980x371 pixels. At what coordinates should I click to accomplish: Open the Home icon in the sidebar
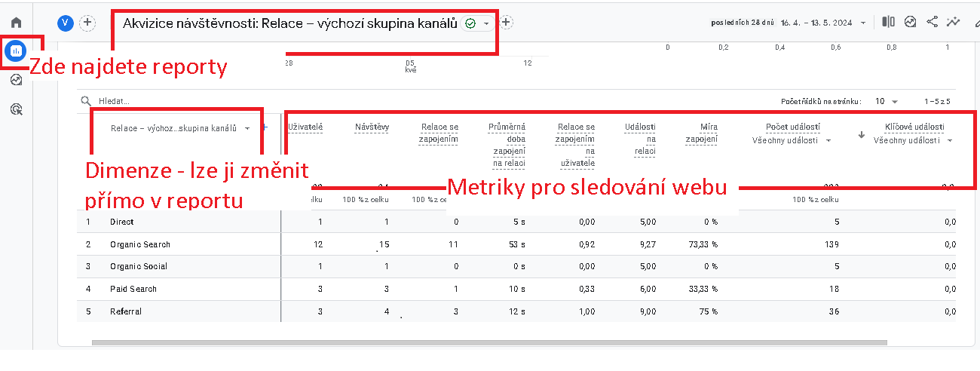16,23
